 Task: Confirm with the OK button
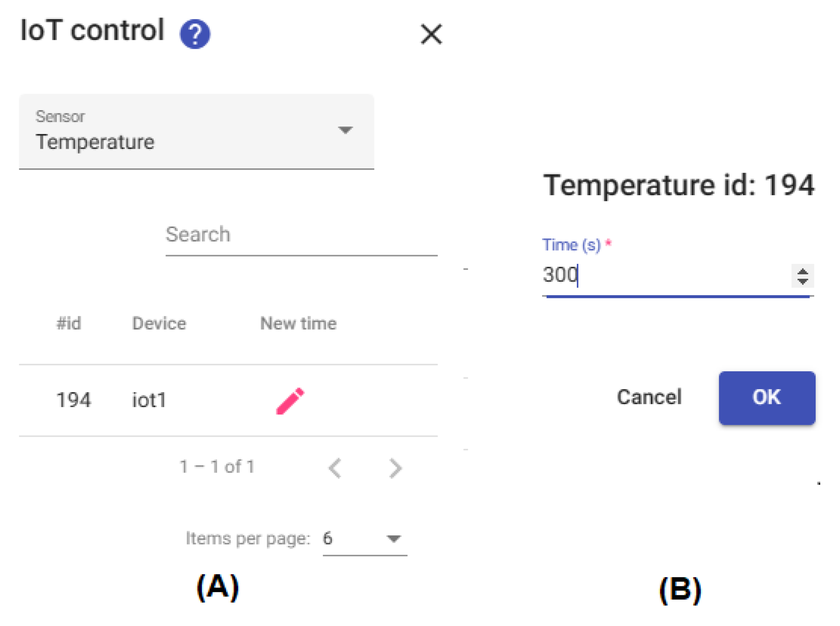click(766, 397)
